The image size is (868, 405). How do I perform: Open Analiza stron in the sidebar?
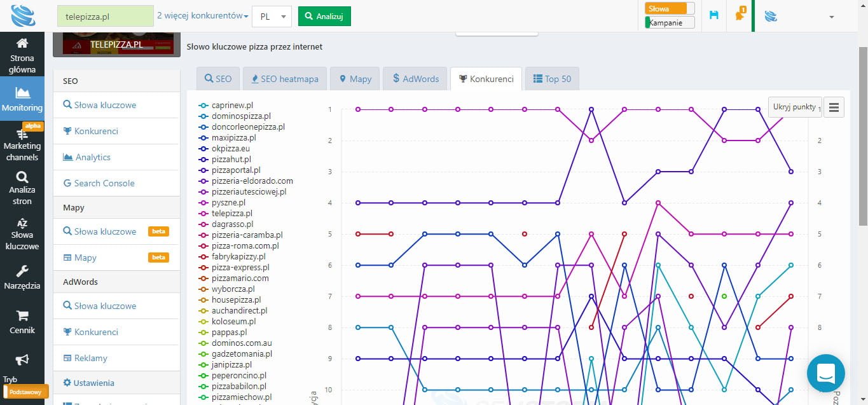click(22, 188)
